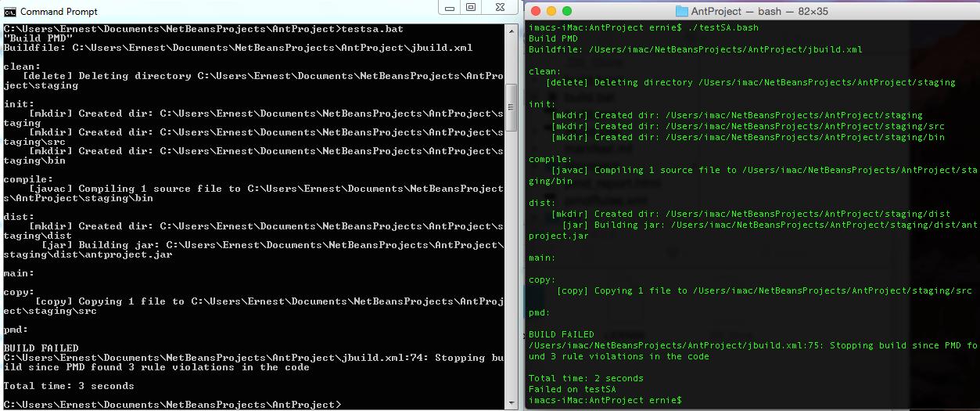The image size is (980, 411).
Task: Click the yellow minimize button on bash terminal
Action: [551, 11]
